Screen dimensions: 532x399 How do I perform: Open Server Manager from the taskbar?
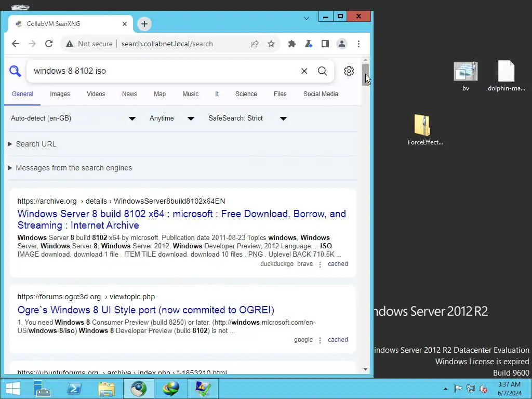[x=43, y=389]
